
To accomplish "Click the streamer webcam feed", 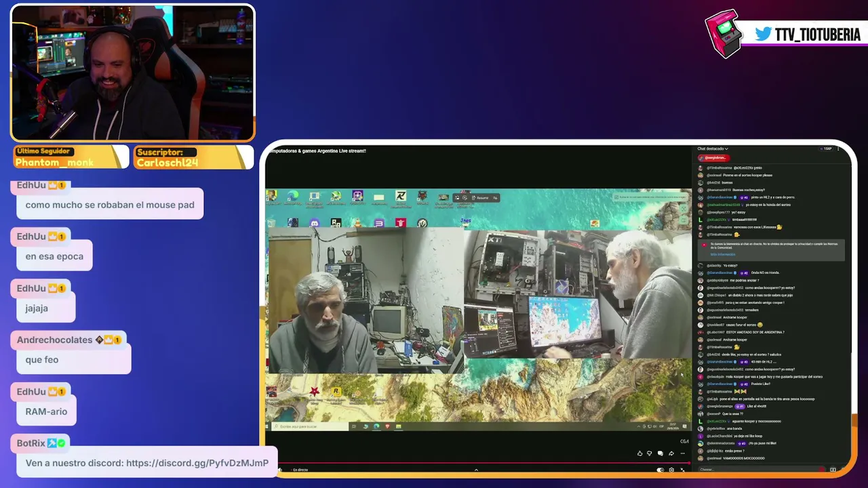I will pos(133,73).
